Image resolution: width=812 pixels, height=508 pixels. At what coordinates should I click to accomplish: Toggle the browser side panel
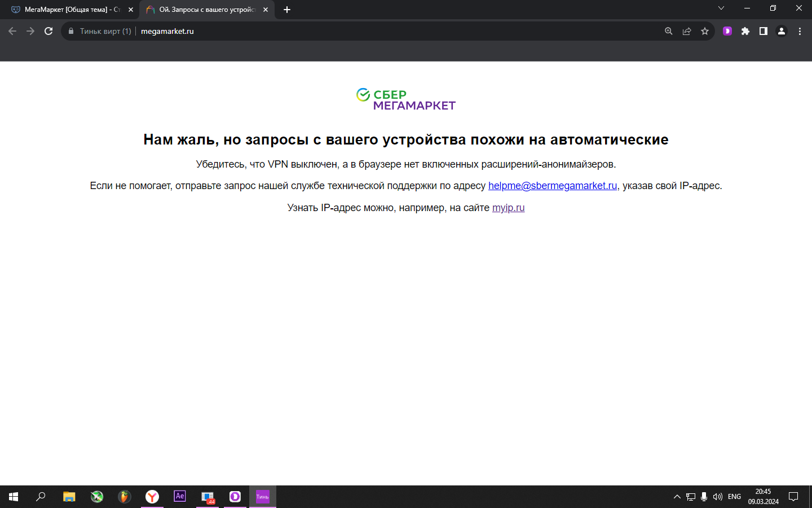click(764, 31)
